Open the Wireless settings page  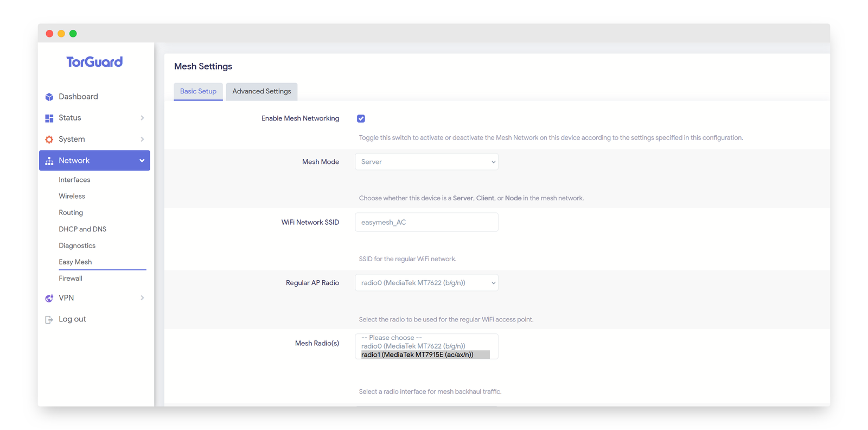pyautogui.click(x=72, y=196)
